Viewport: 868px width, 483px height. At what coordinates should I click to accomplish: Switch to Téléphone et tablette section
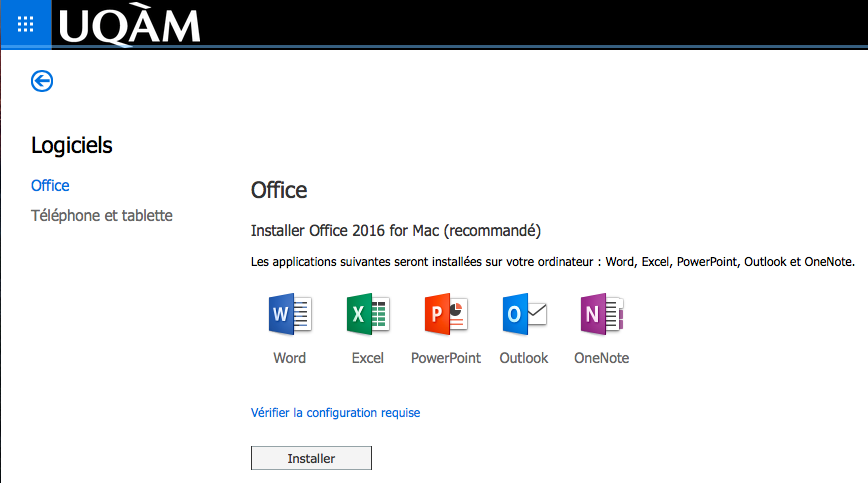[102, 215]
